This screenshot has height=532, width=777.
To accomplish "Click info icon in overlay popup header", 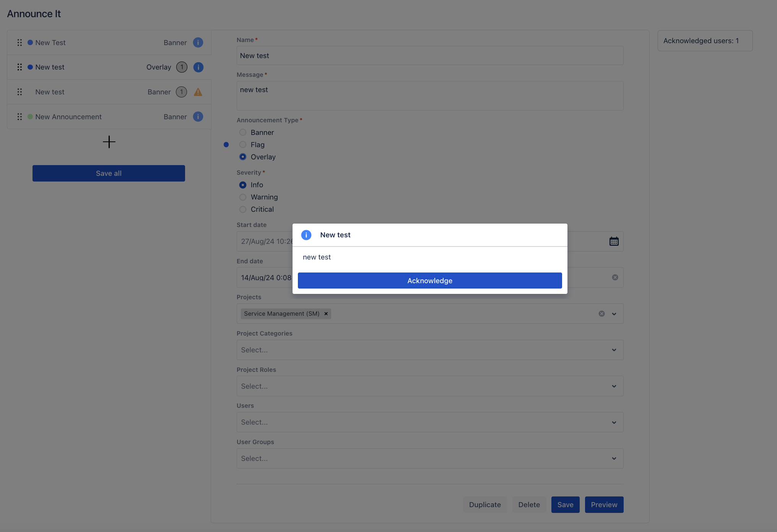I will [306, 235].
